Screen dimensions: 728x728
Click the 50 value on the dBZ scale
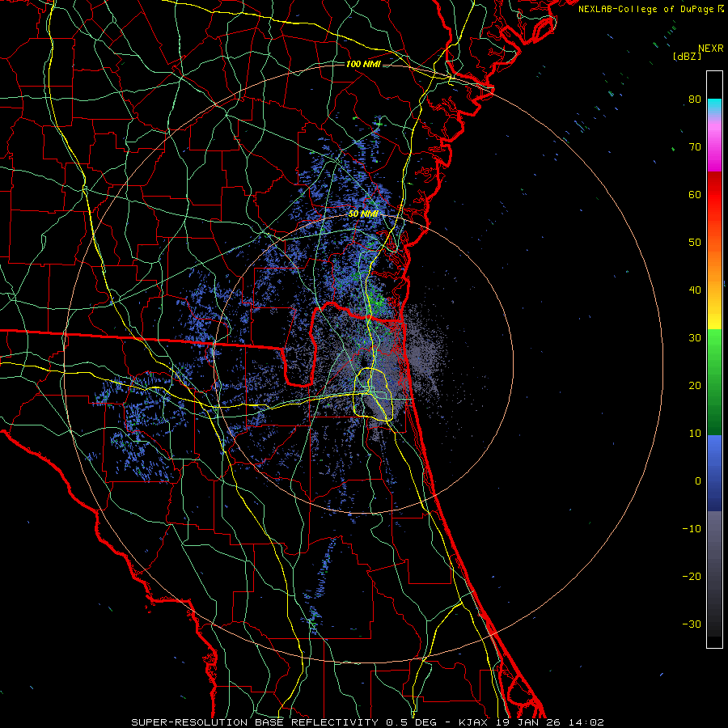click(x=695, y=243)
